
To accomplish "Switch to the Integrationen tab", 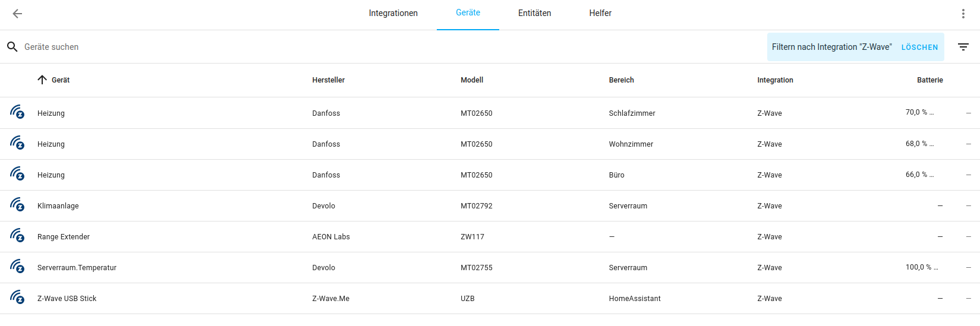I will click(393, 14).
